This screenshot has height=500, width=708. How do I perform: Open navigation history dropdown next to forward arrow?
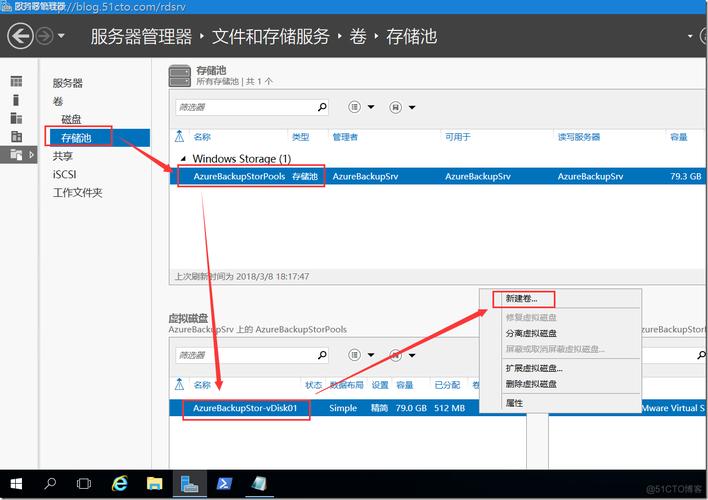(x=61, y=36)
